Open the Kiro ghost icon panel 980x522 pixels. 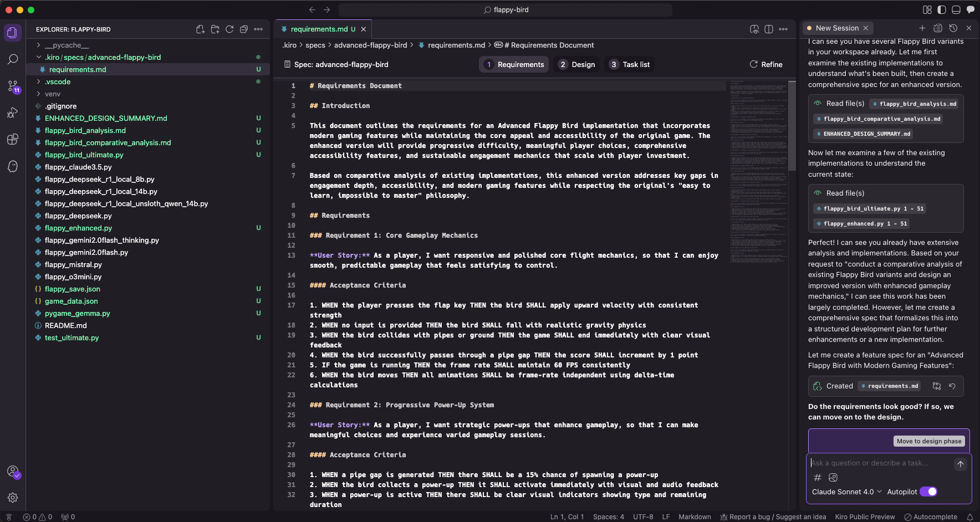point(13,166)
